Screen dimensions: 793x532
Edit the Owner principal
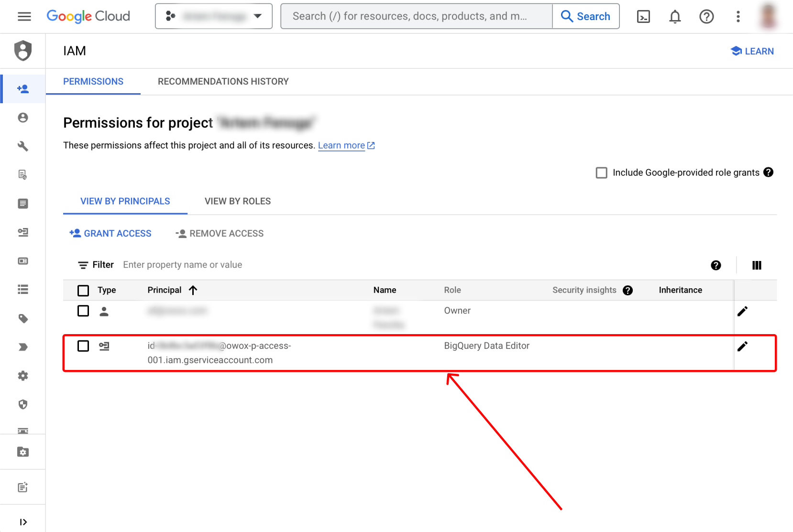pyautogui.click(x=742, y=311)
